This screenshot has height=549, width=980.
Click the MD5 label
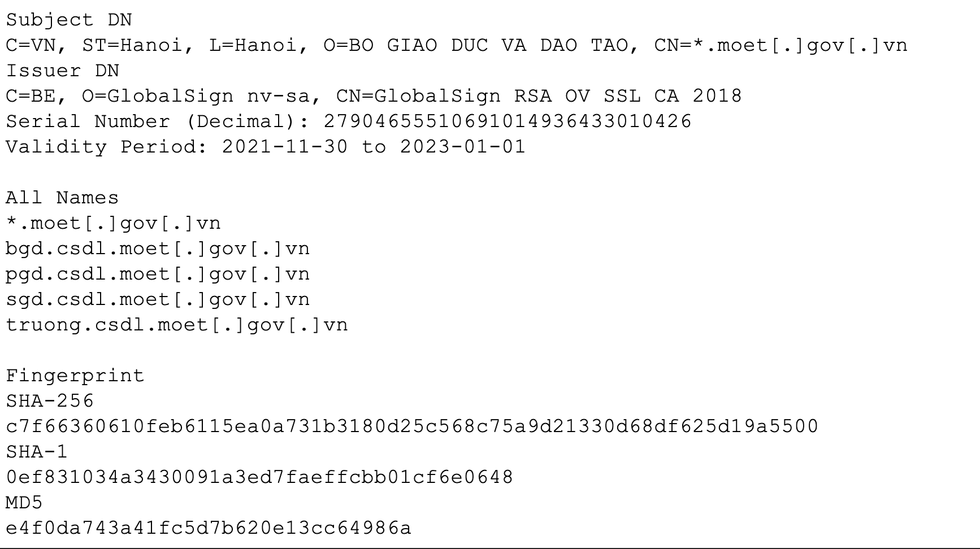coord(24,503)
